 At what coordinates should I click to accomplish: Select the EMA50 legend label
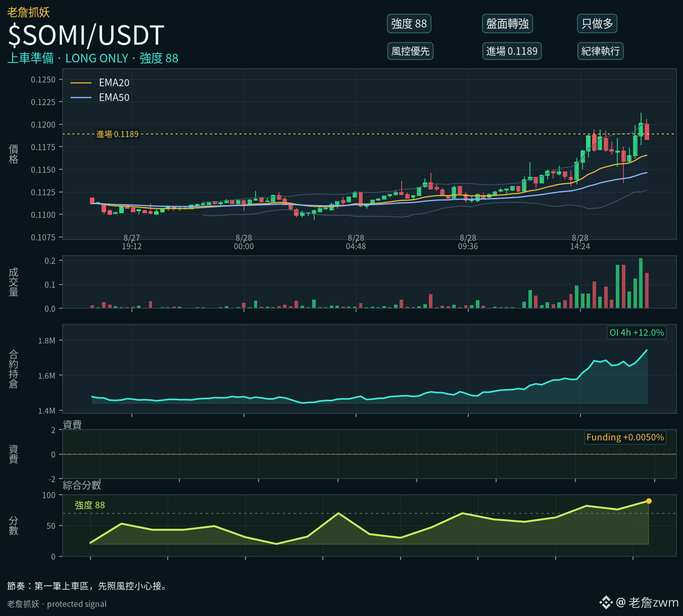point(114,98)
